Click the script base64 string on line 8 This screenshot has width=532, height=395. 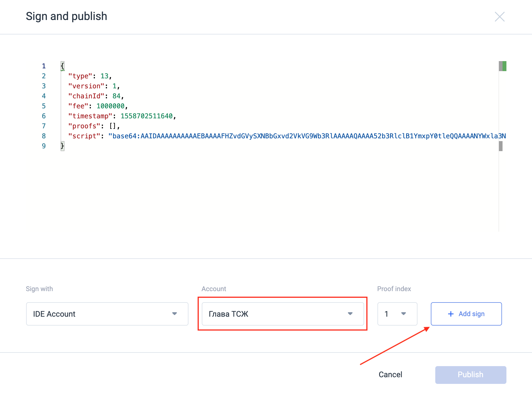click(x=307, y=136)
